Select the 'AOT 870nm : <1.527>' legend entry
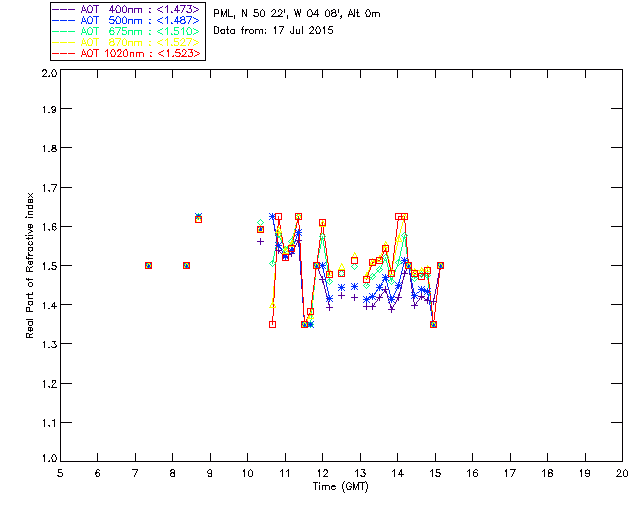 [x=126, y=42]
